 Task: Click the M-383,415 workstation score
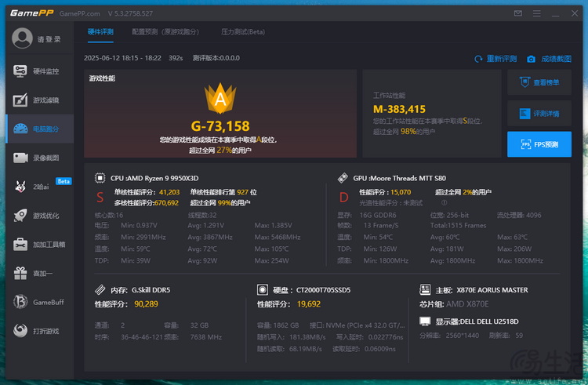[x=399, y=109]
